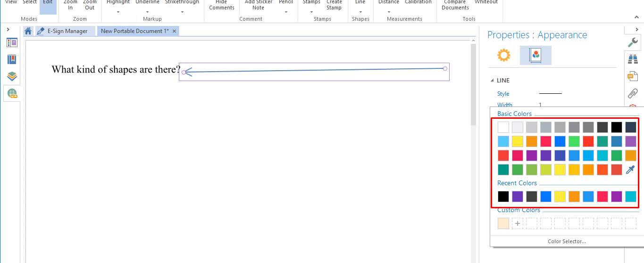Image resolution: width=644 pixels, height=263 pixels.
Task: Open the paperclip attachments panel
Action: (633, 93)
